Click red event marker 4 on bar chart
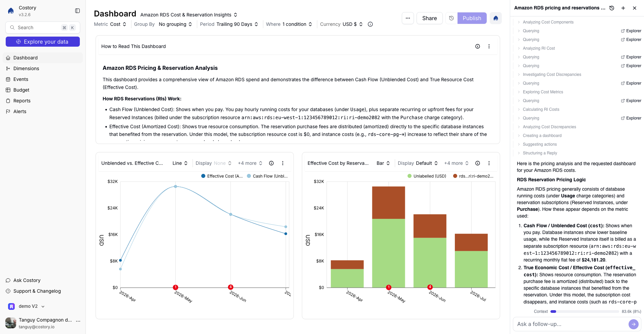 430,287
